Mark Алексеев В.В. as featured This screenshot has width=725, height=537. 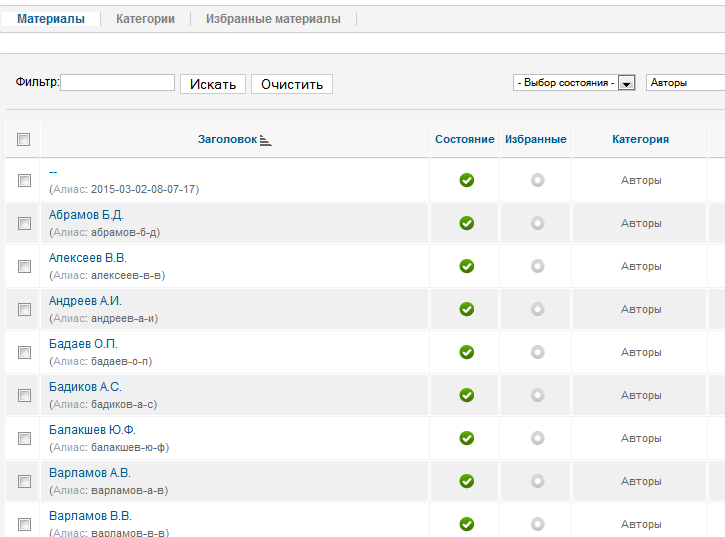click(x=537, y=266)
